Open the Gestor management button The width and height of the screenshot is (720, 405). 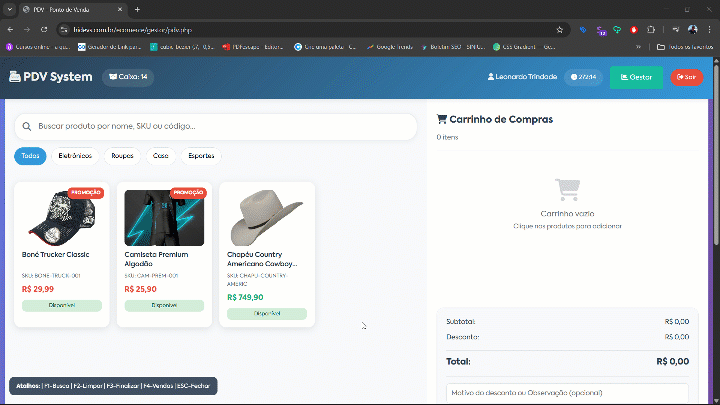click(636, 77)
